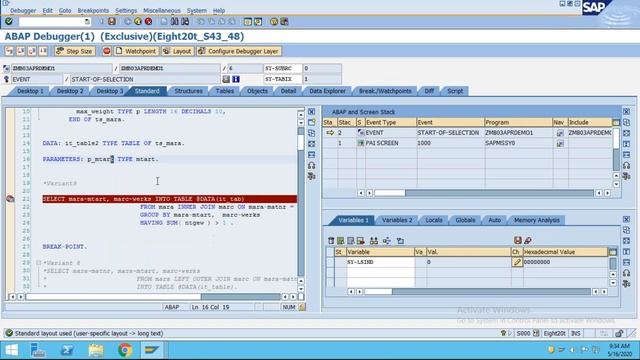Click breakpoint marker on line 21
The width and height of the screenshot is (640, 360).
pos(10,199)
